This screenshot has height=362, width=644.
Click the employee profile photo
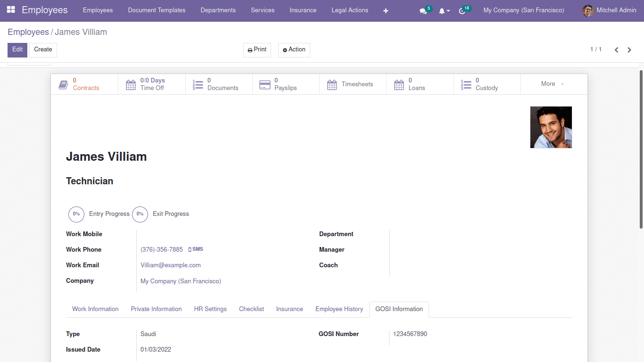pos(551,127)
